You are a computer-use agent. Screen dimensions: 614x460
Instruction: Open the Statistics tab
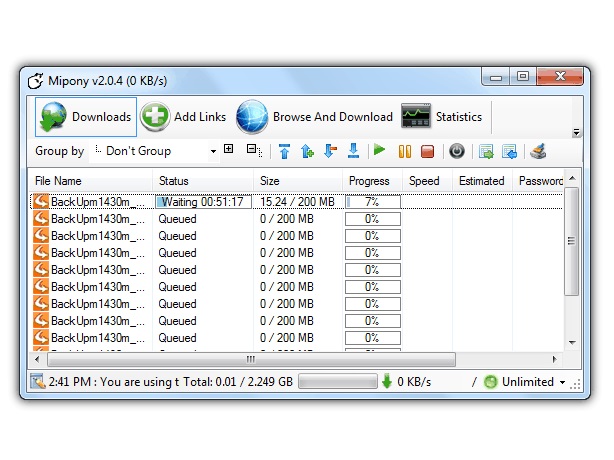pyautogui.click(x=442, y=117)
